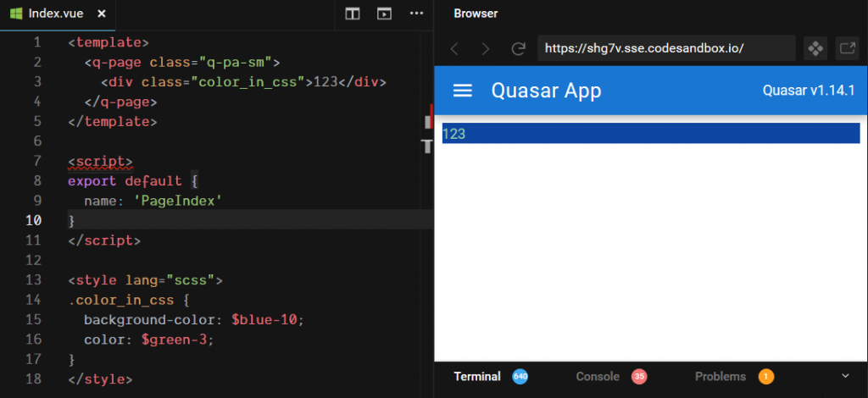Expand the bottom panel chevron

point(845,376)
